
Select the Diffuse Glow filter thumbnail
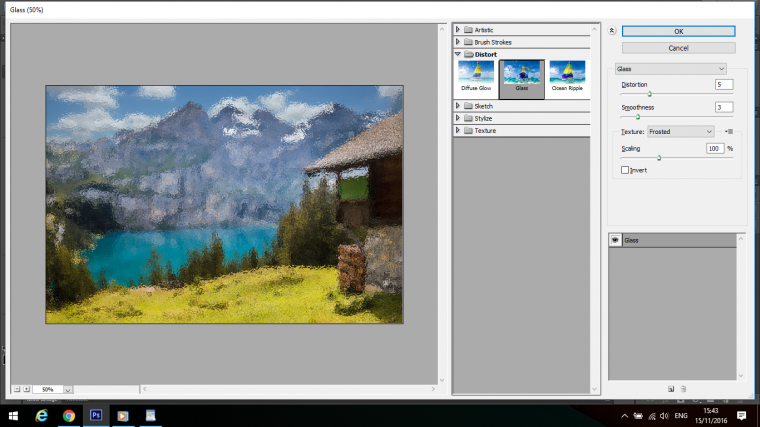(476, 76)
